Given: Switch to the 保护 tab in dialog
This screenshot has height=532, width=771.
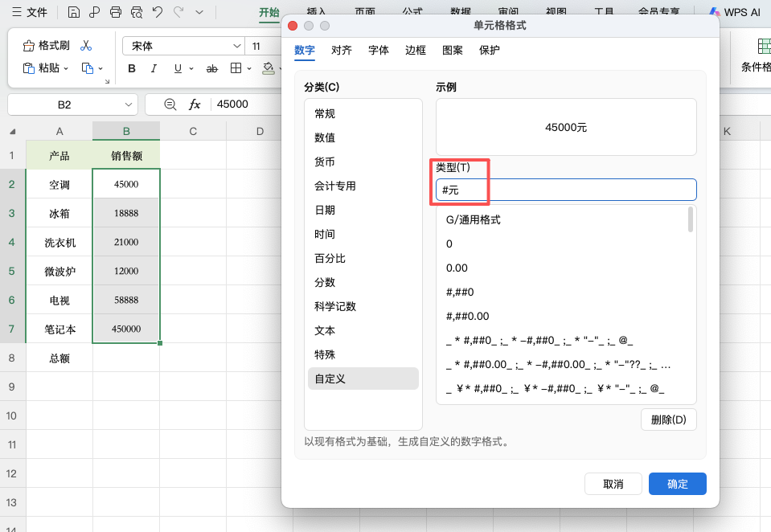Looking at the screenshot, I should click(x=490, y=50).
